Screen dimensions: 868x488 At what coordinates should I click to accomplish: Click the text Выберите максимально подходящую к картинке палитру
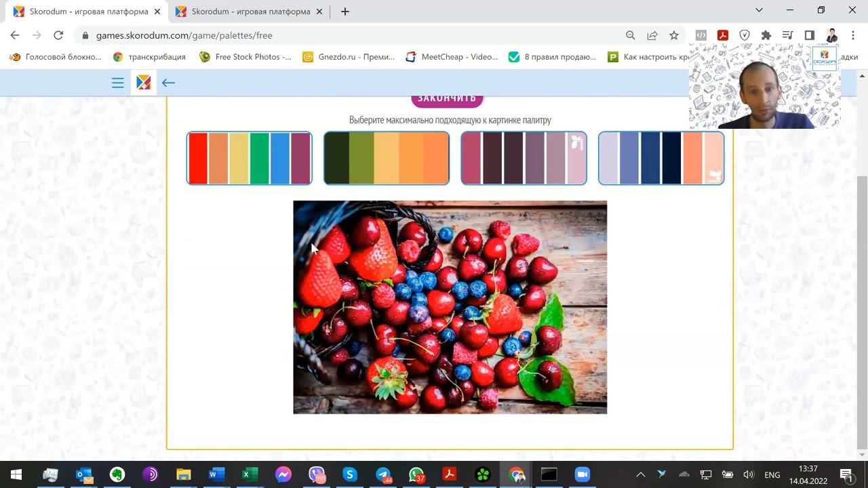coord(450,120)
